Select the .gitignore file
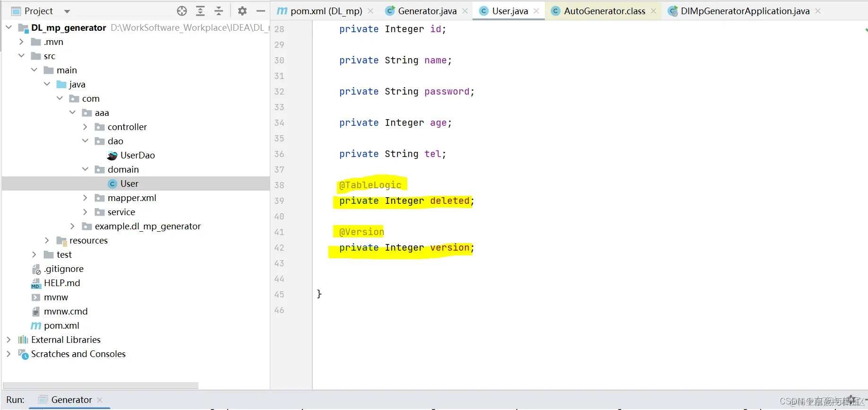This screenshot has width=868, height=410. (64, 269)
